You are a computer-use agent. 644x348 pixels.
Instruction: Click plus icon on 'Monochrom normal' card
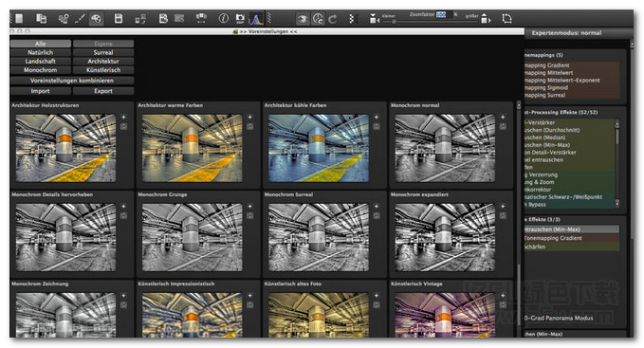click(x=503, y=117)
